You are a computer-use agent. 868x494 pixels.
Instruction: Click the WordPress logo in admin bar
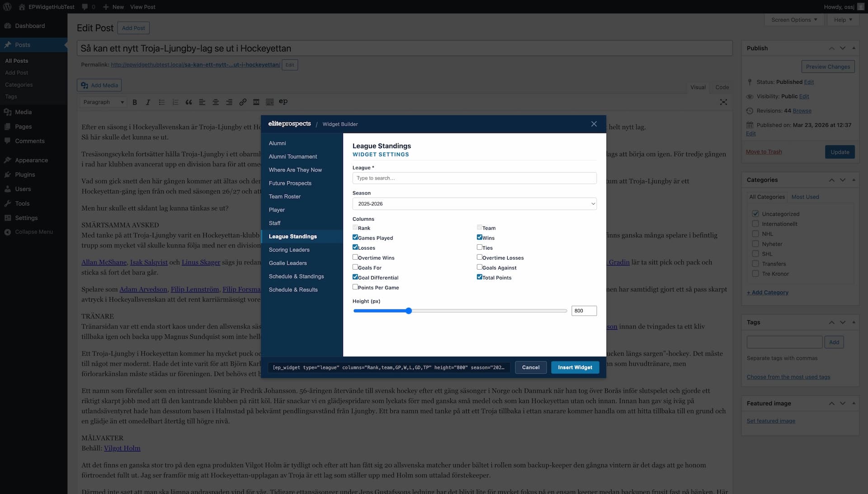click(x=7, y=7)
